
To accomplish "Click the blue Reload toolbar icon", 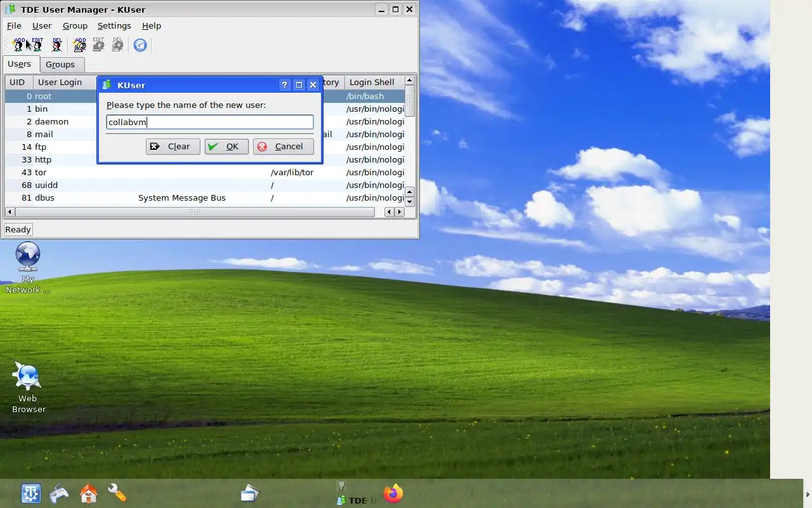I will 140,45.
